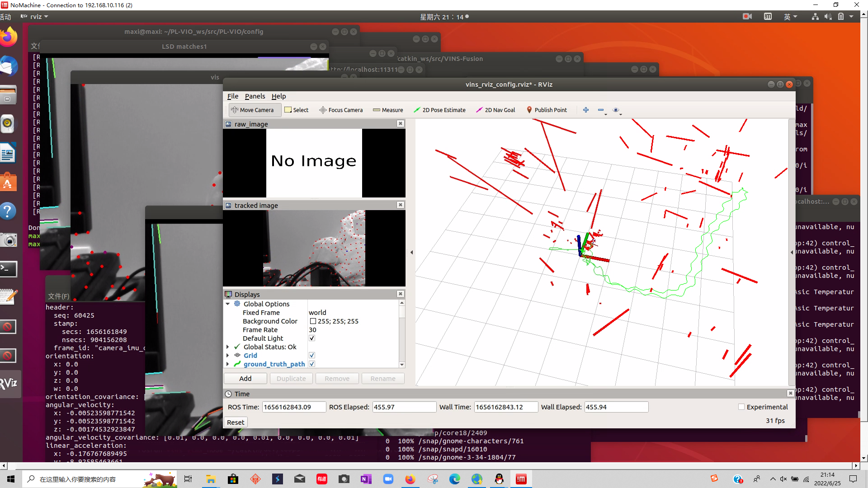The width and height of the screenshot is (868, 488).
Task: Click the Wall Time field
Action: 506,407
